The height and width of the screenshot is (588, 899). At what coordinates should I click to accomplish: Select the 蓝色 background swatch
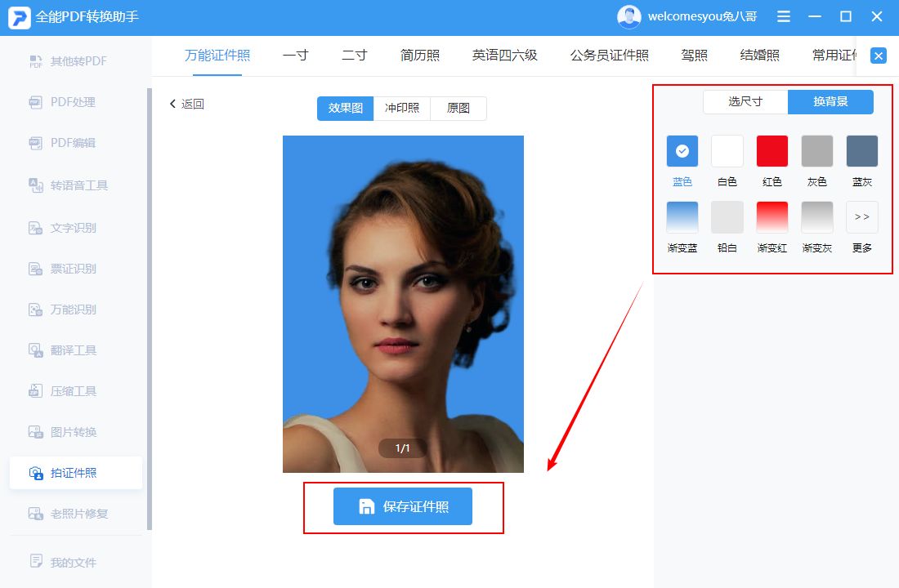[682, 151]
